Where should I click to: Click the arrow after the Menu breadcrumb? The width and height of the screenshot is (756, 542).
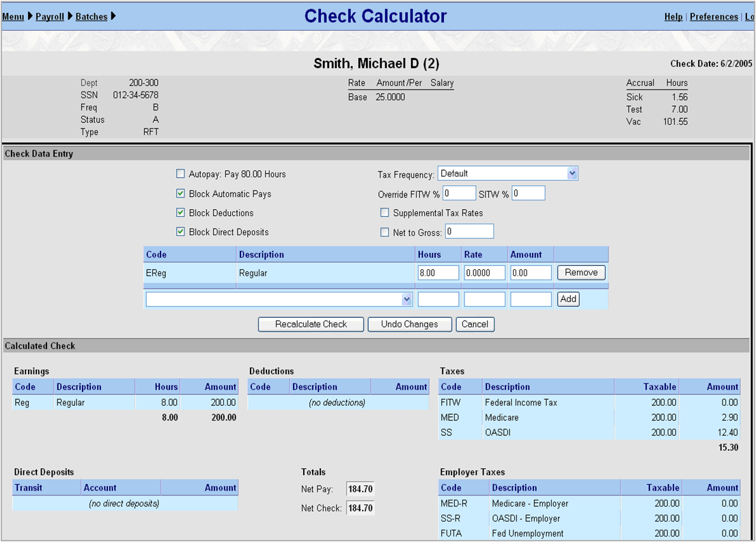(30, 16)
